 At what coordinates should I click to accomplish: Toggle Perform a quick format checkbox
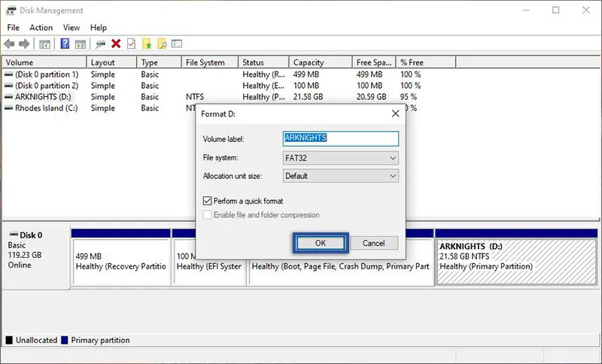click(x=208, y=201)
